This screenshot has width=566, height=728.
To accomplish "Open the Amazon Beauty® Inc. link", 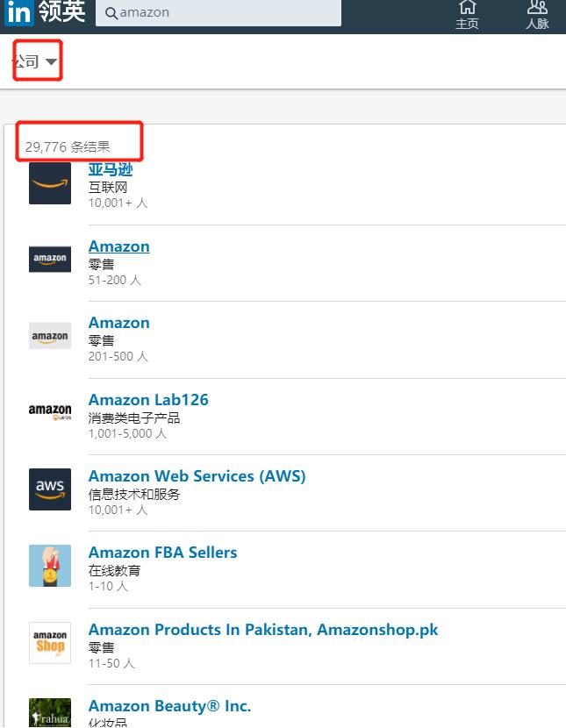I will click(x=169, y=706).
